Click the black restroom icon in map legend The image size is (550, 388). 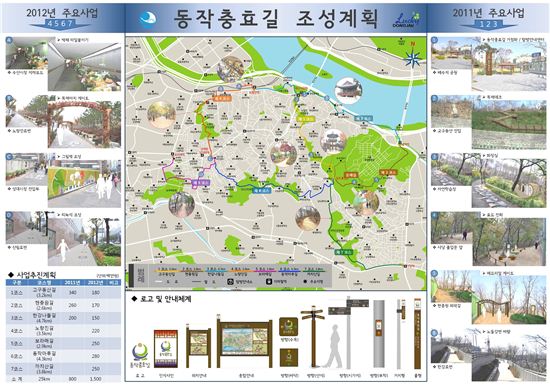point(269,281)
